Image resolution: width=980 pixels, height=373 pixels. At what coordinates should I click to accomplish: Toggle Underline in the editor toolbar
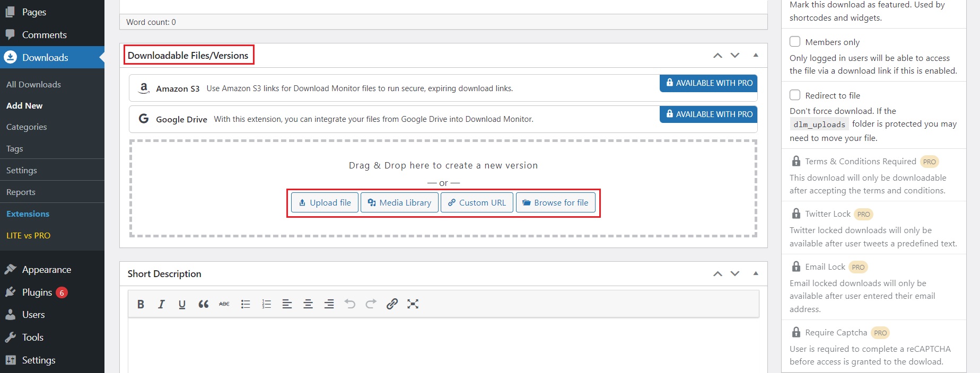tap(182, 304)
